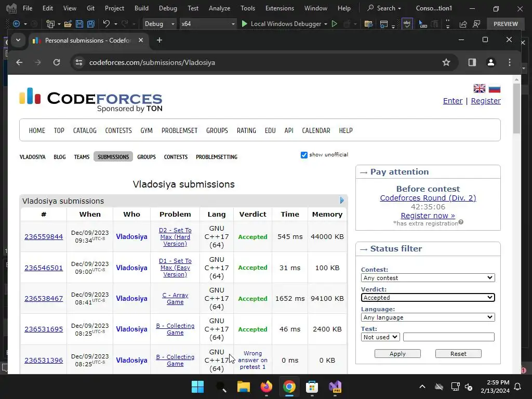Show hidden system tray icons chevron
Screen dimensions: 532x399
point(422,387)
